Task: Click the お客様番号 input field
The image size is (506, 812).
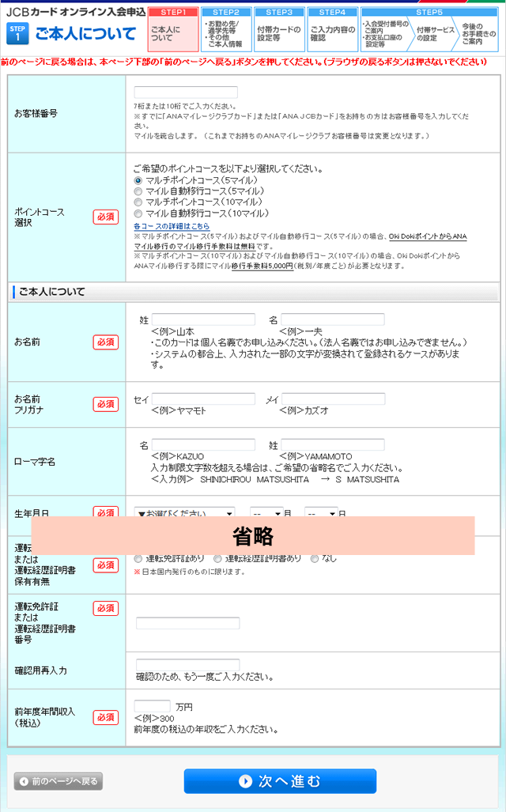Action: (x=186, y=93)
